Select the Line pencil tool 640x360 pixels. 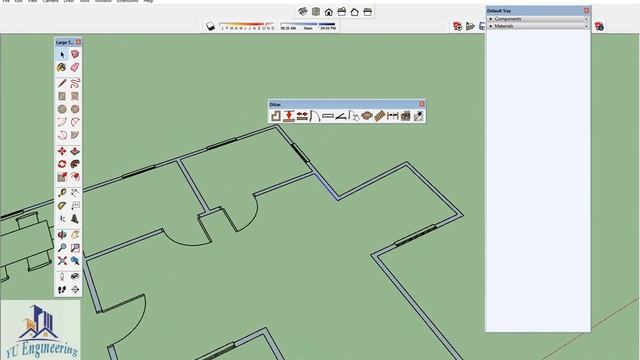click(x=62, y=84)
